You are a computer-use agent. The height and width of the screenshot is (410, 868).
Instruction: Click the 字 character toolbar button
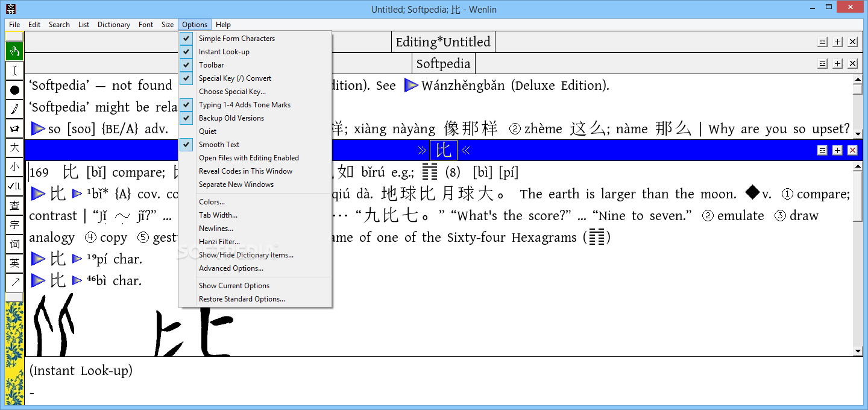(14, 225)
